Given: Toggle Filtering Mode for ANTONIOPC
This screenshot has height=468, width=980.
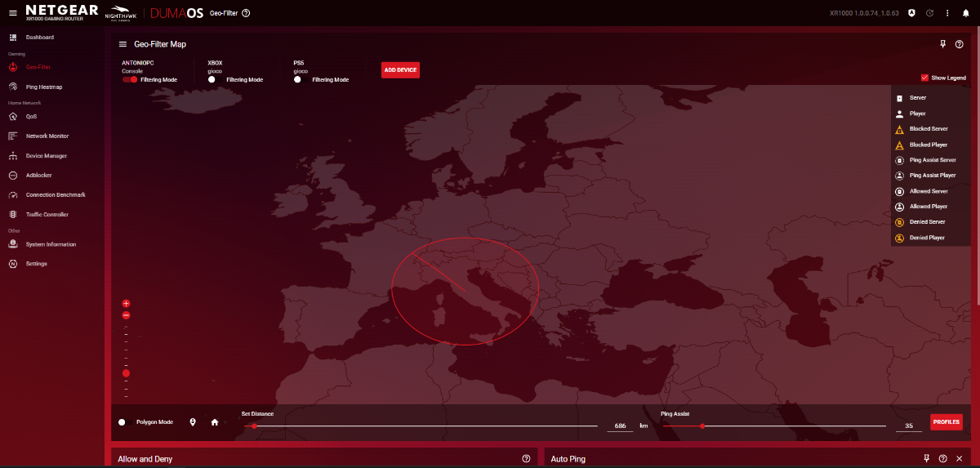Looking at the screenshot, I should click(130, 80).
